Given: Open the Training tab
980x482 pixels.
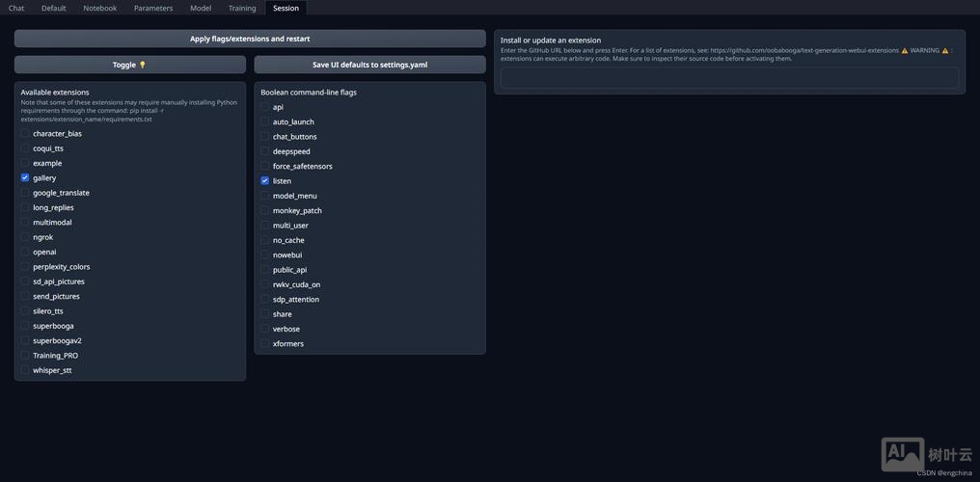Looking at the screenshot, I should (x=242, y=8).
